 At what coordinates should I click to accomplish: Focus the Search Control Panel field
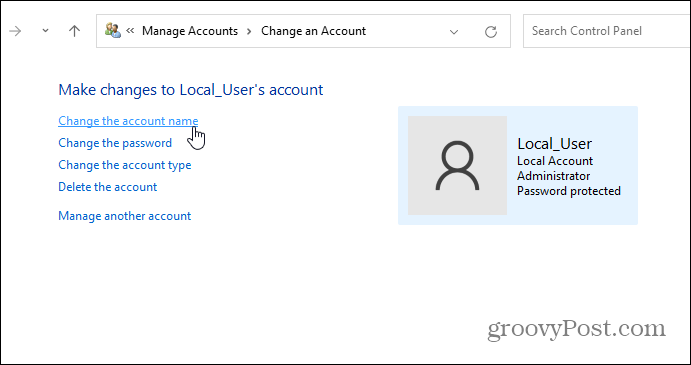click(606, 31)
